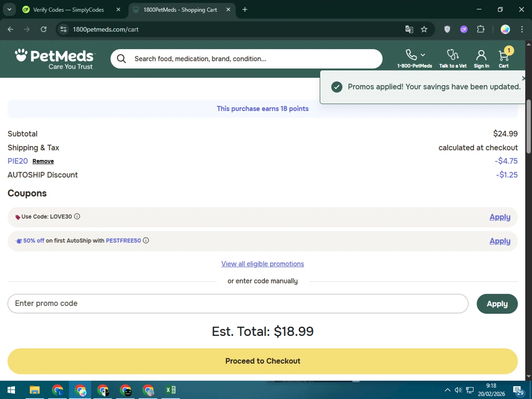Image resolution: width=532 pixels, height=399 pixels.
Task: Open the shield extension icon
Action: point(447,29)
